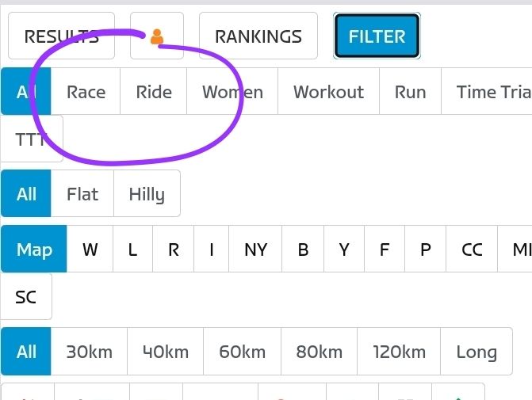This screenshot has width=532, height=400.
Task: Select the CC map option
Action: pyautogui.click(x=472, y=250)
